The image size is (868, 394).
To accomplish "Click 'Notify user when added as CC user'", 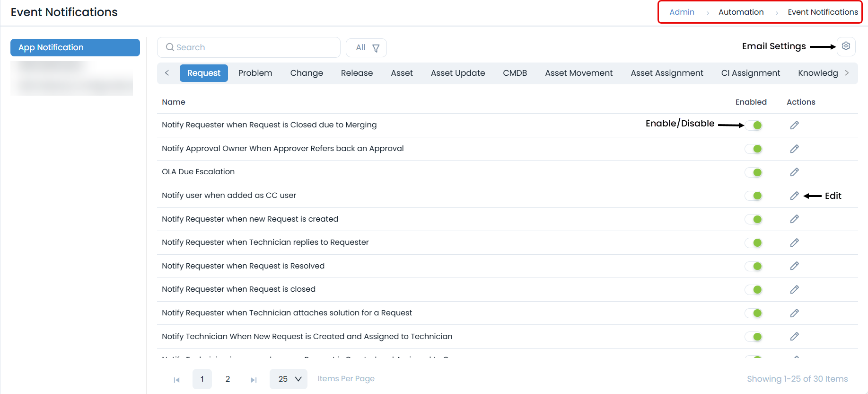I will (x=229, y=195).
